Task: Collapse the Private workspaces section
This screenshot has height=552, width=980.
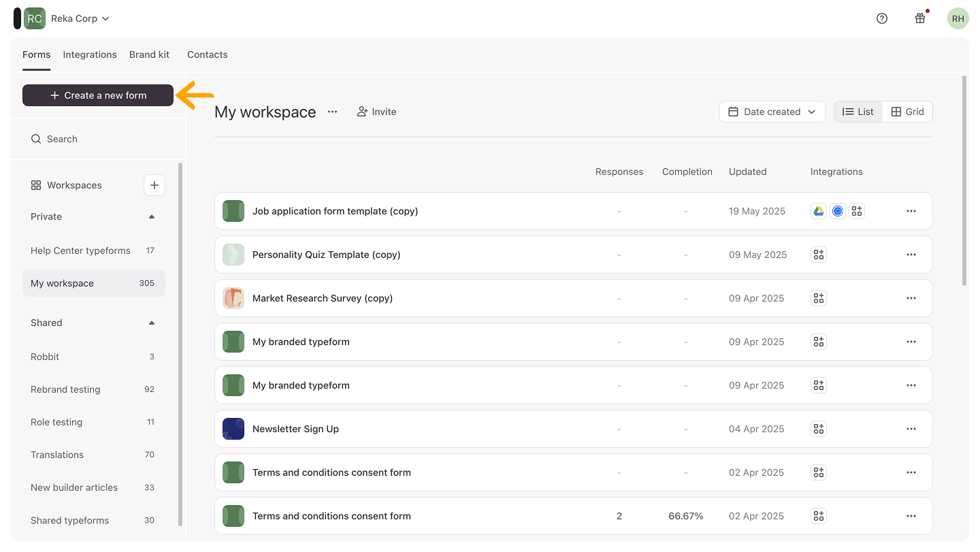Action: click(152, 216)
